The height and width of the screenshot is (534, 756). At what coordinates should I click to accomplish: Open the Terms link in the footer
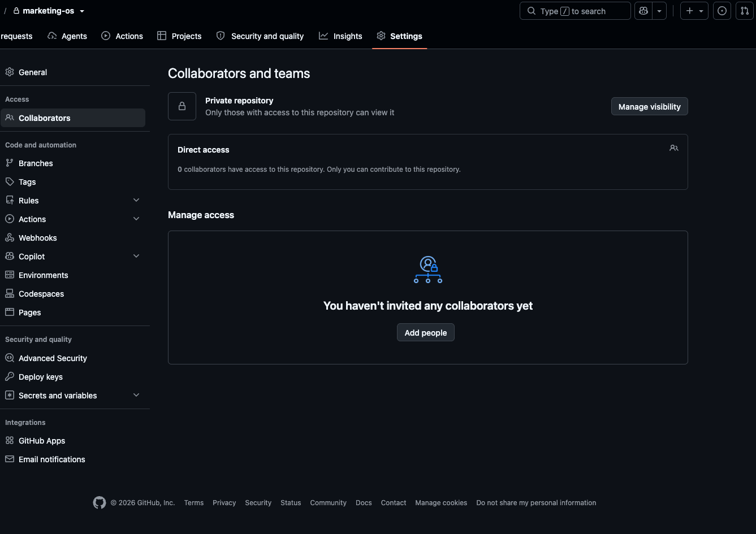coord(194,503)
